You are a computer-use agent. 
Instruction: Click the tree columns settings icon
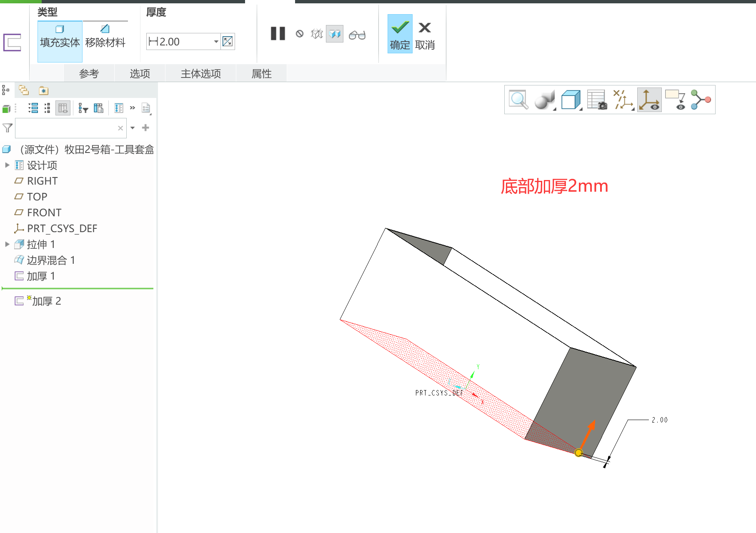click(99, 108)
